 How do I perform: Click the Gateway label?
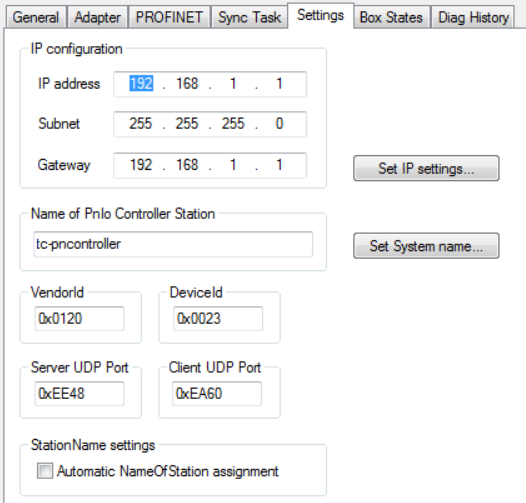(x=64, y=165)
